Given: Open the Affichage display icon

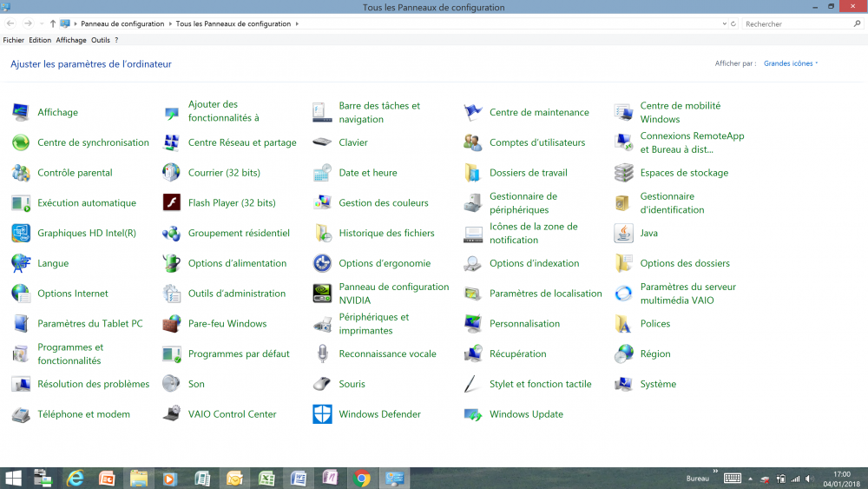Looking at the screenshot, I should (21, 112).
